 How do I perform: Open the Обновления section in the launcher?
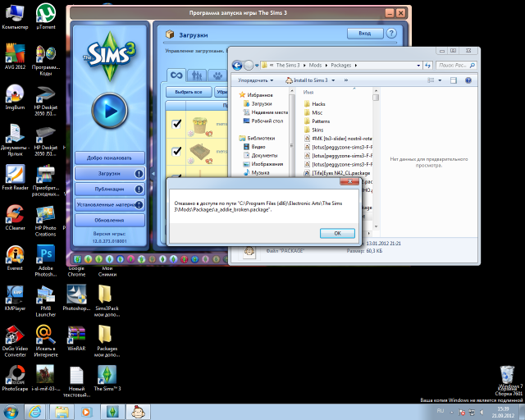(109, 221)
